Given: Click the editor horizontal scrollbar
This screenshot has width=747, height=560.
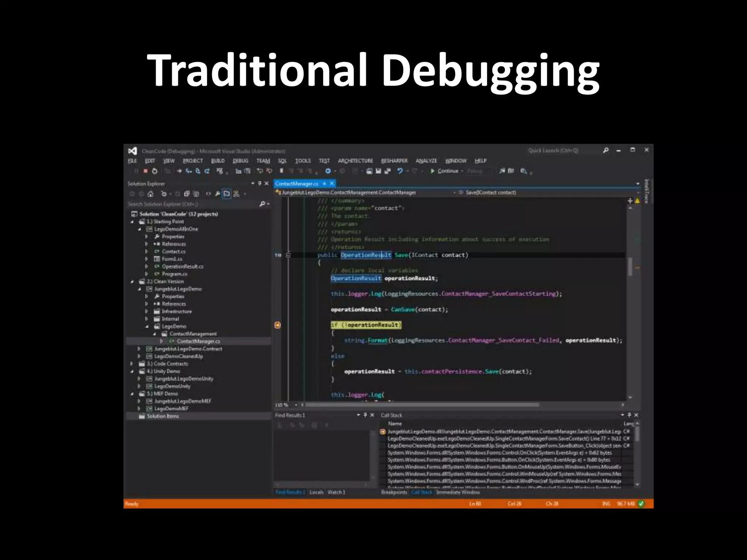Looking at the screenshot, I should click(422, 405).
